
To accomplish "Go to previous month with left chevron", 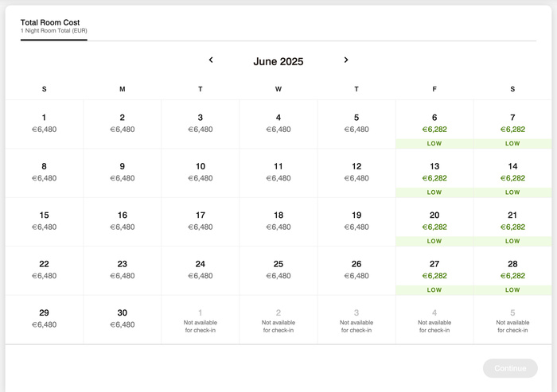I will pyautogui.click(x=211, y=60).
